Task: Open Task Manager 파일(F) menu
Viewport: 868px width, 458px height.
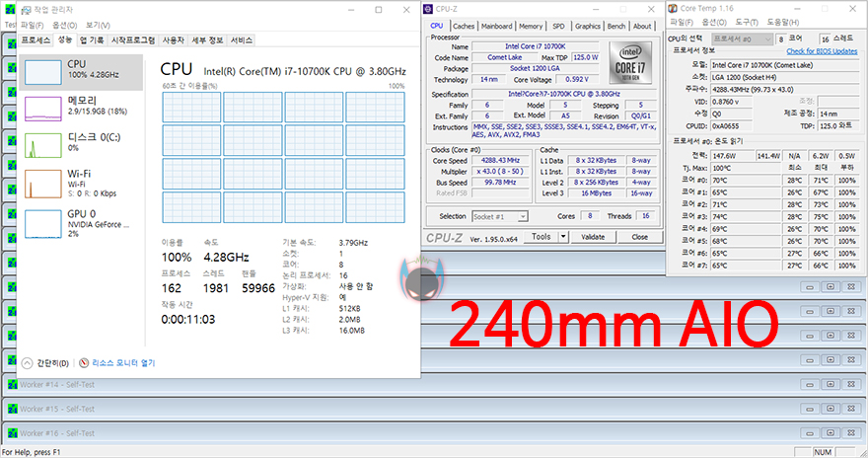Action: [x=33, y=26]
